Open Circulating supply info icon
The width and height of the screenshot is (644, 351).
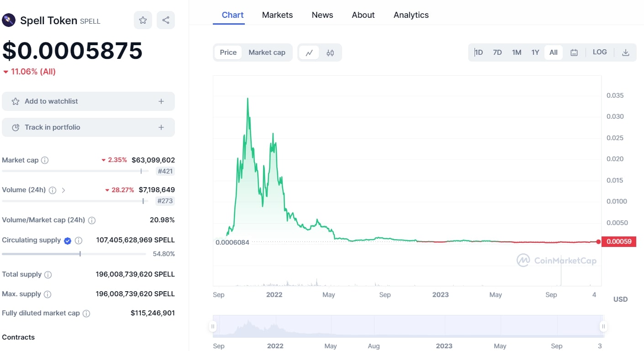79,241
